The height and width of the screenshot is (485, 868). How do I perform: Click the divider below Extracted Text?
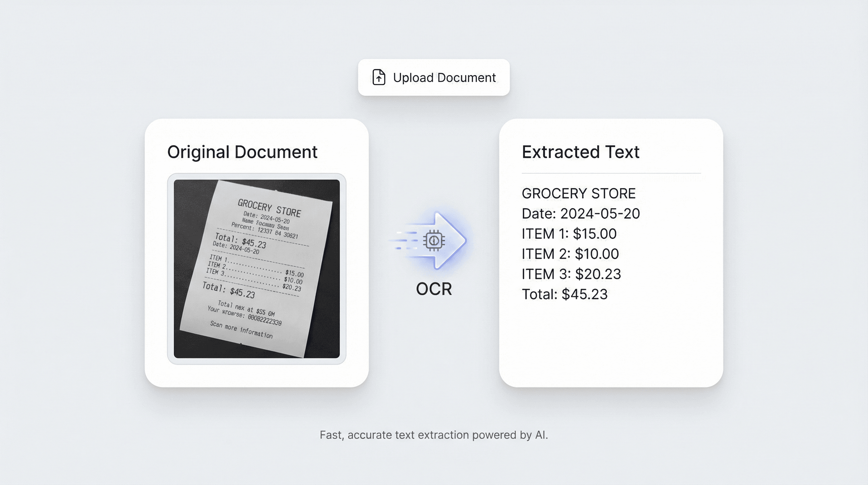(611, 173)
